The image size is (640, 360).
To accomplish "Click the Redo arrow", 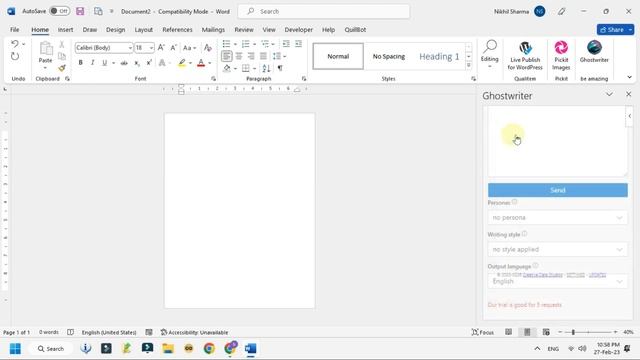I will [15, 56].
